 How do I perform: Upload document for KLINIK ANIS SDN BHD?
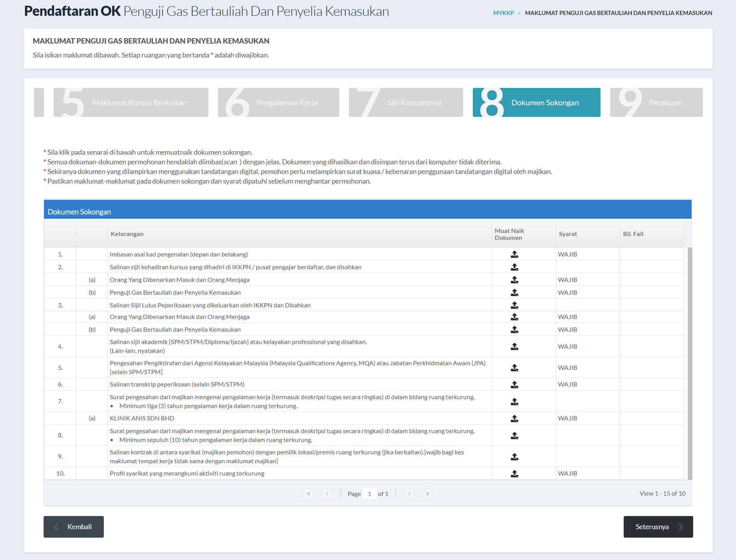click(514, 418)
